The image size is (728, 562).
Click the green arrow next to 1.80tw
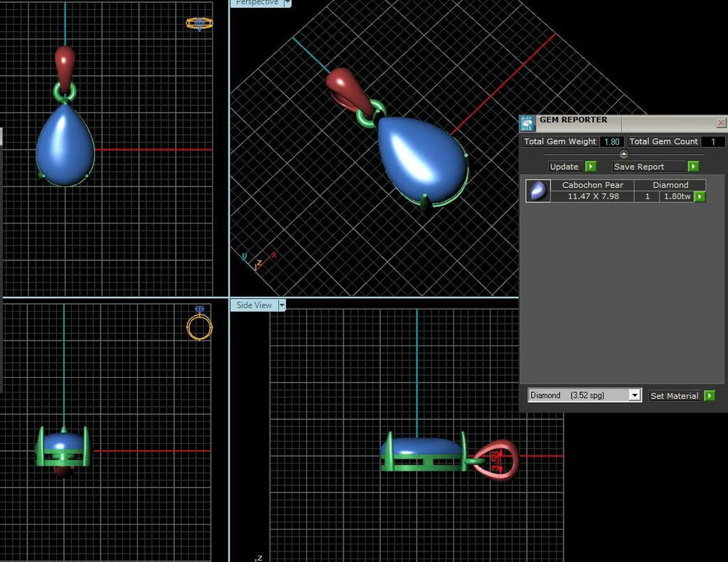tap(700, 196)
